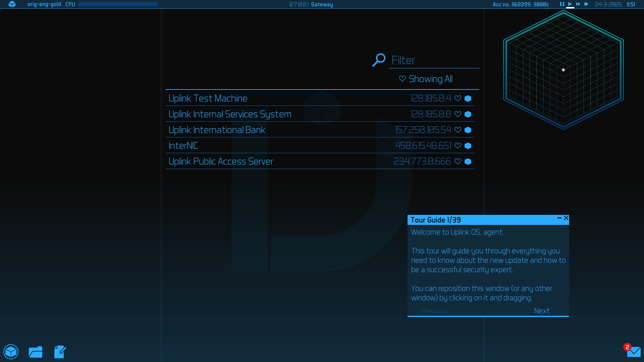The image size is (644, 362).
Task: Click IP address 128.185.0.4
Action: click(x=431, y=98)
